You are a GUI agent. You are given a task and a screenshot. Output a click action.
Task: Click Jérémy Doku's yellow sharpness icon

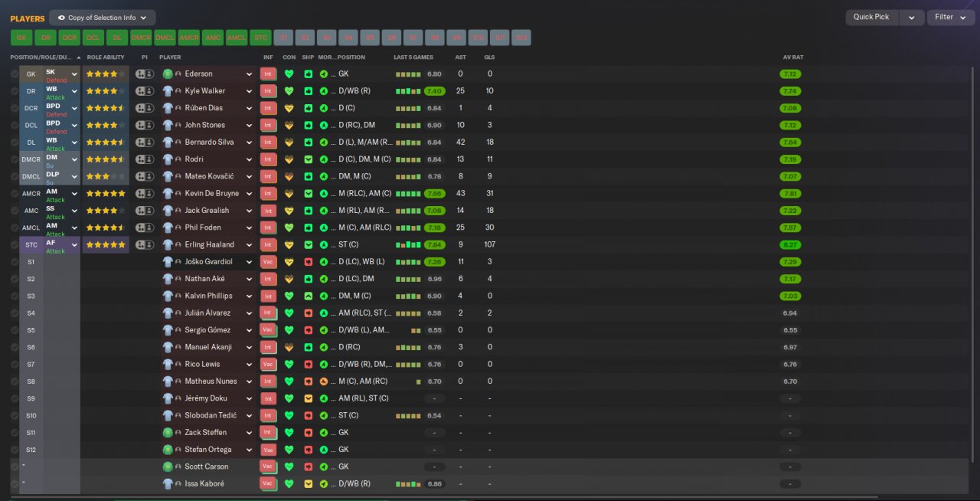pos(308,398)
